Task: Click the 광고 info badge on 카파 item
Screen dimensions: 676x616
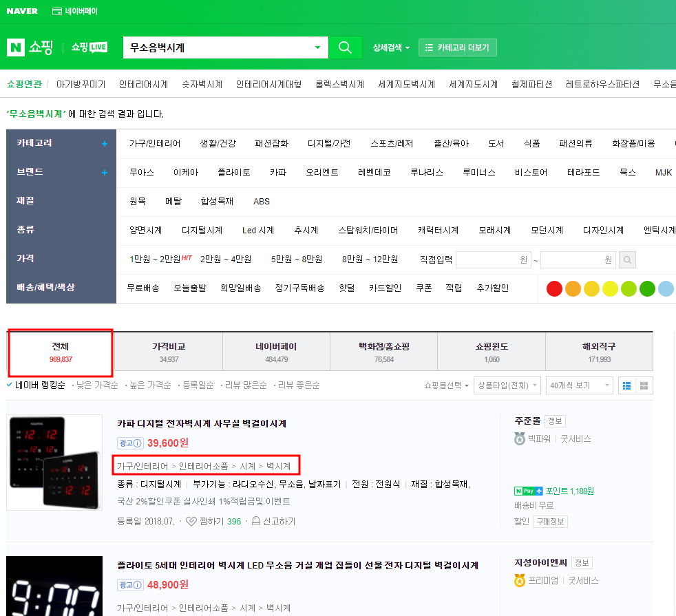Action: click(x=131, y=443)
